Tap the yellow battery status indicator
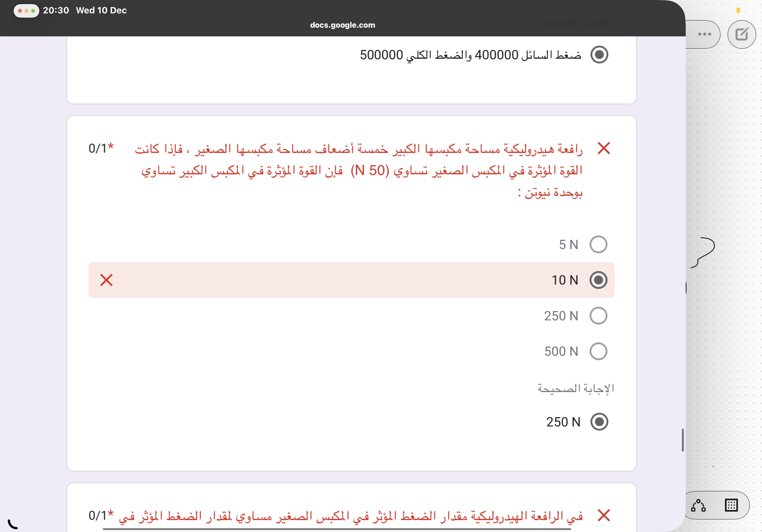 (x=738, y=10)
